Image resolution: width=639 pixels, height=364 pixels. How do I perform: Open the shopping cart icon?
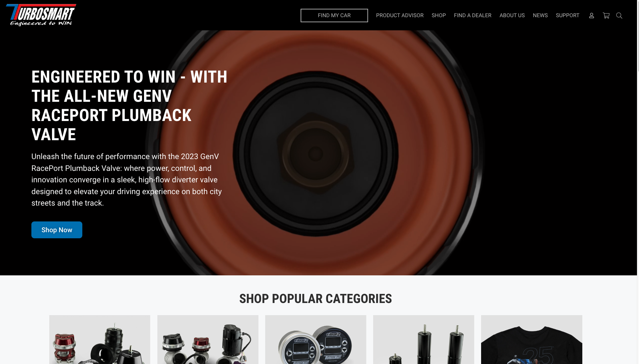[606, 16]
